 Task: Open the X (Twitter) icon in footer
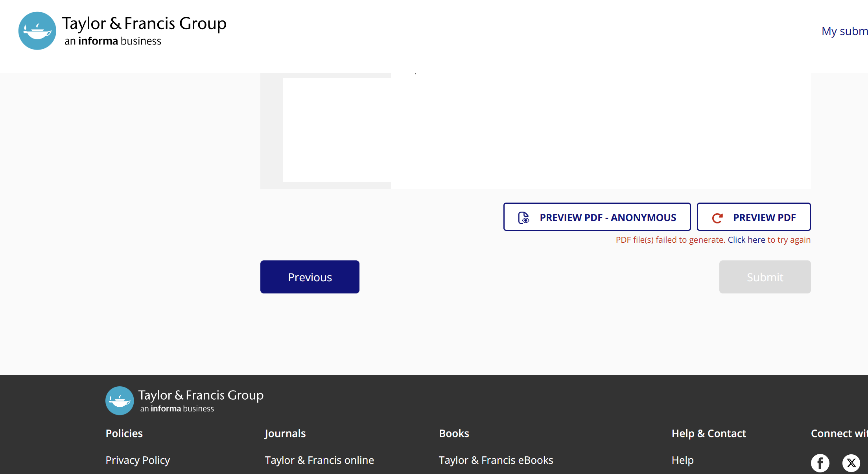[851, 463]
